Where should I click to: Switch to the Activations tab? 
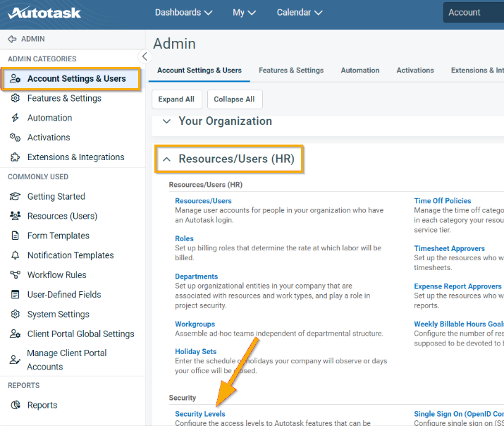[x=414, y=71]
